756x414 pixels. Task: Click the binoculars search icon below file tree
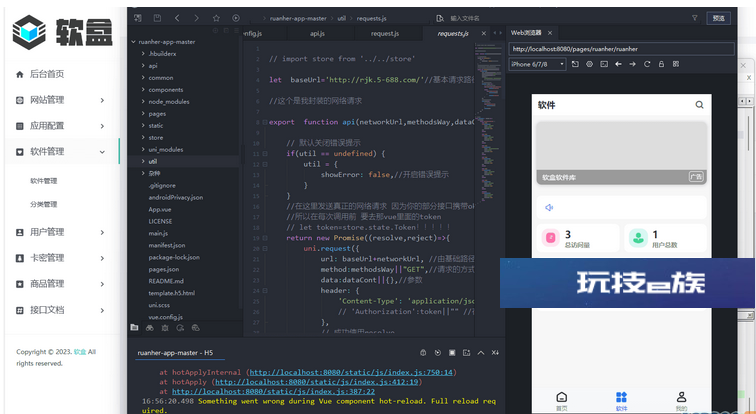(149, 328)
